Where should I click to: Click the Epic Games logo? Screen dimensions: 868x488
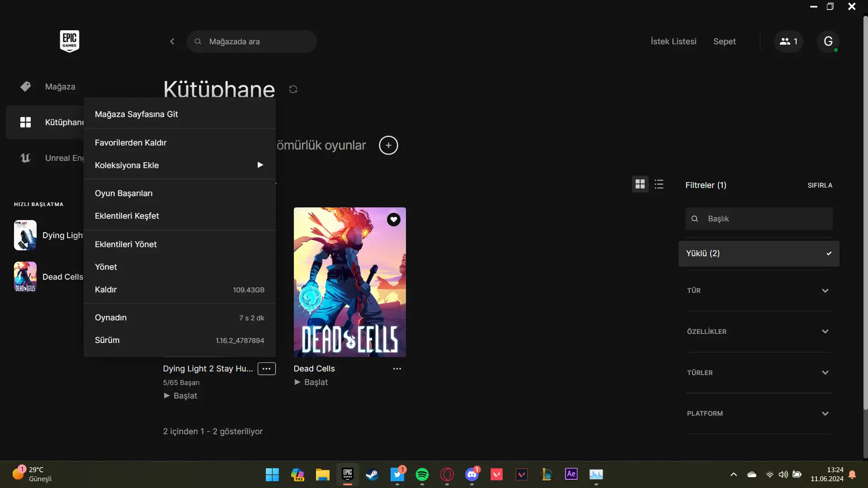coord(70,41)
